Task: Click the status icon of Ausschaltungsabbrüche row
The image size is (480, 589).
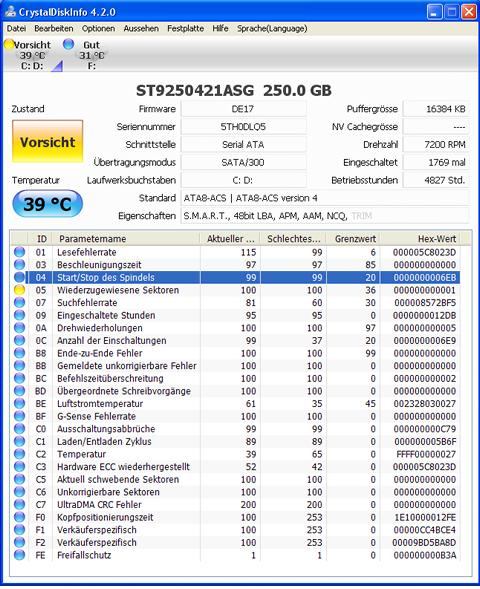Action: tap(20, 429)
